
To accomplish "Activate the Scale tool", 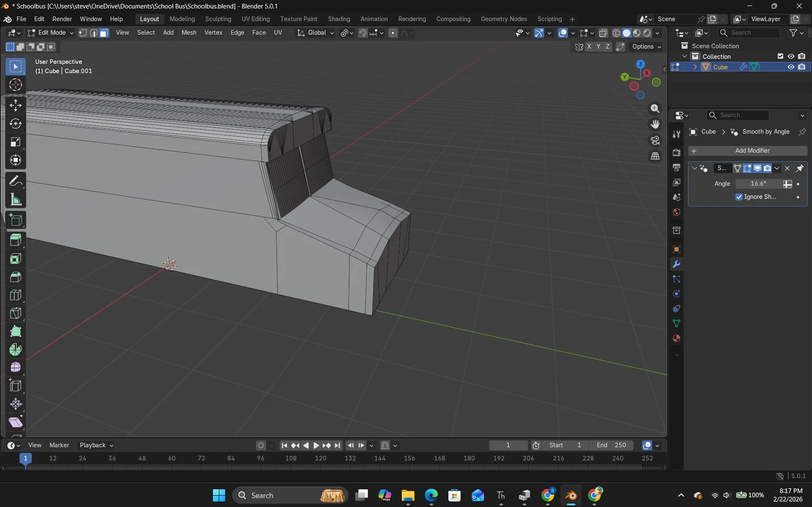I will pos(16,142).
